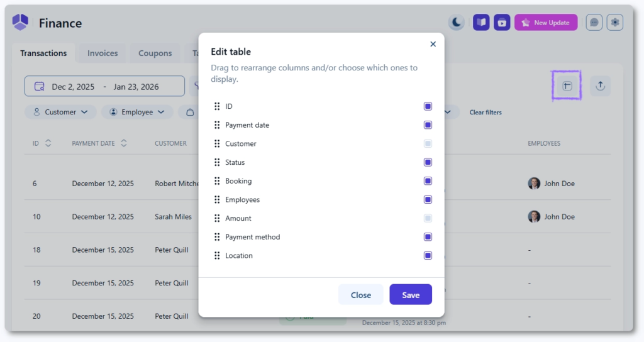
Task: Switch to the Invoices tab
Action: coord(103,53)
